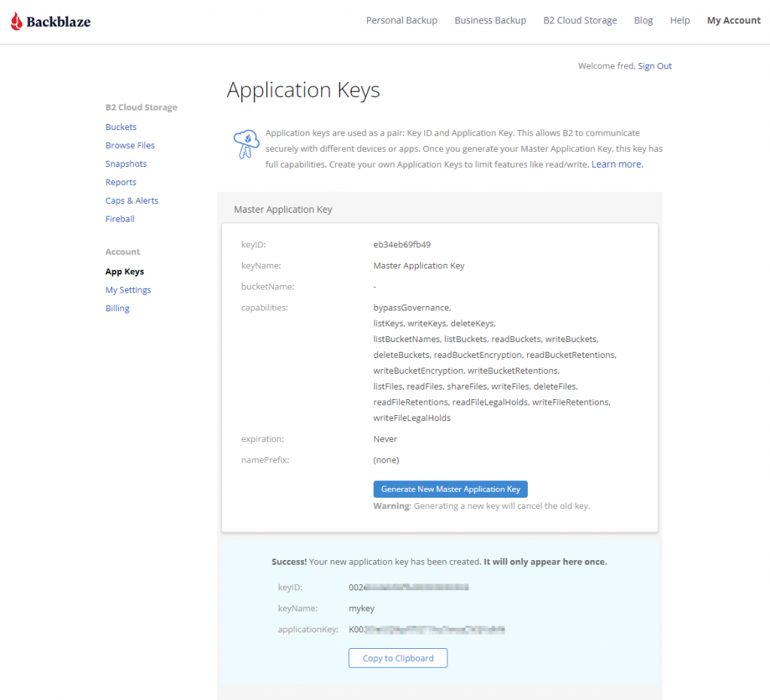This screenshot has width=770, height=700.
Task: Select the master keyID eb34eb69fb49
Action: tap(402, 244)
